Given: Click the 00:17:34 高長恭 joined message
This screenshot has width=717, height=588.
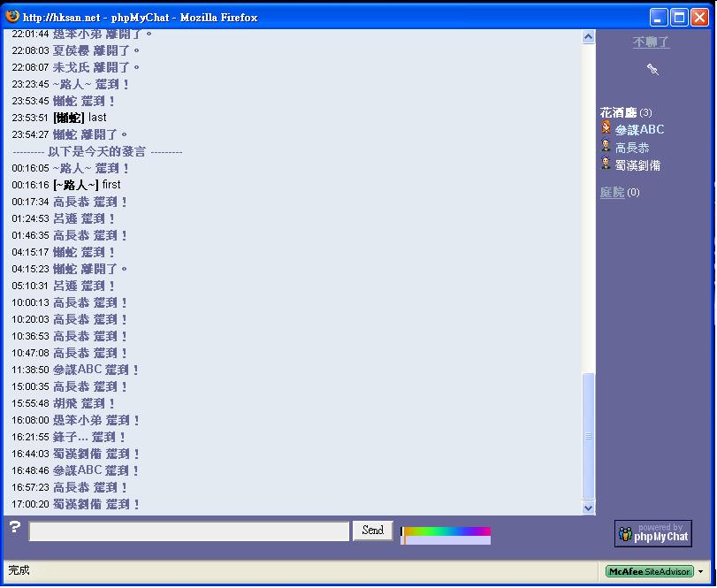Looking at the screenshot, I should click(69, 202).
